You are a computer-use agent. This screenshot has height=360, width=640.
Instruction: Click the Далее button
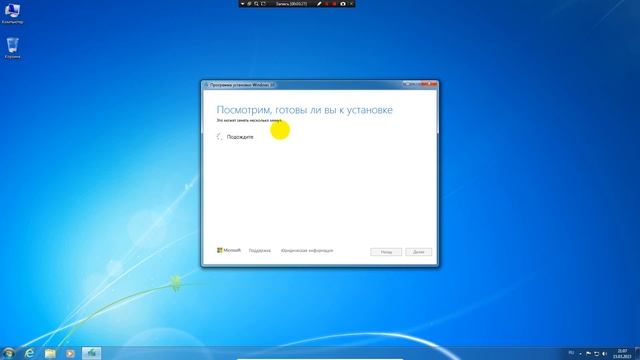click(418, 252)
